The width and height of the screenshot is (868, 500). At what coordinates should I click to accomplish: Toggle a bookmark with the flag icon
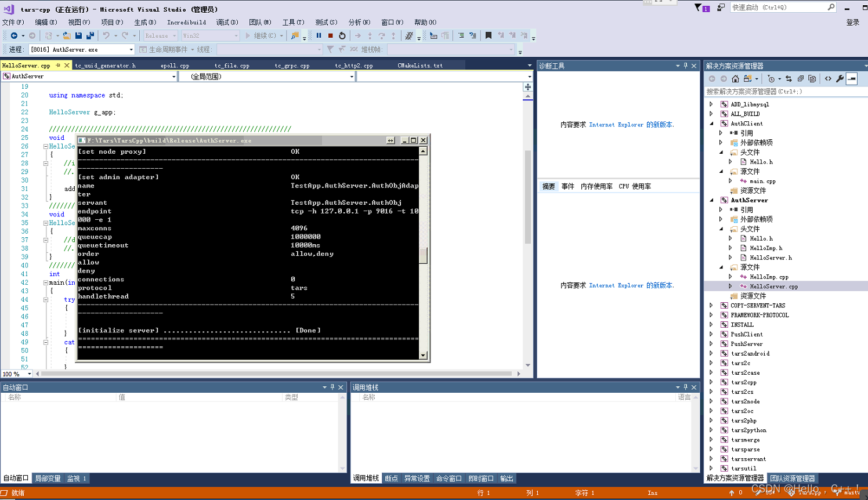click(x=488, y=35)
